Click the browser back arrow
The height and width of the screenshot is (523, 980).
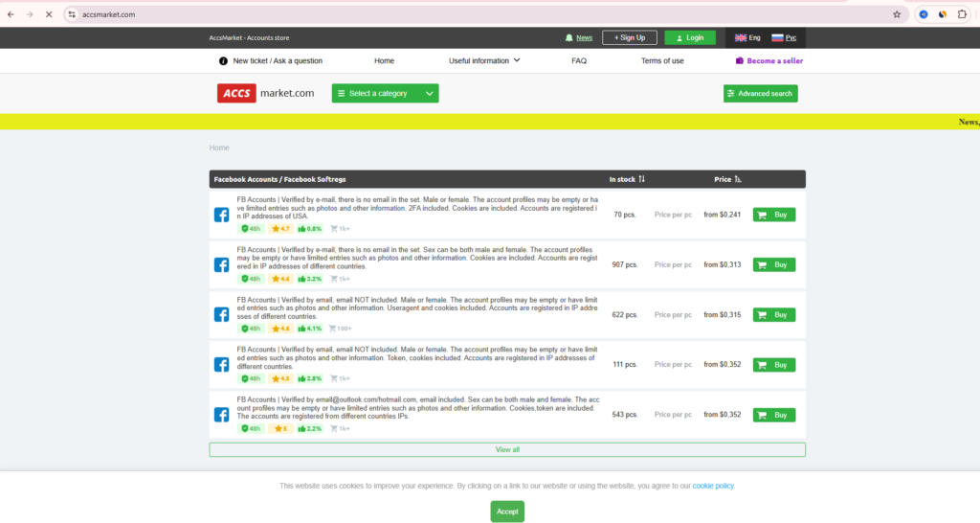click(x=11, y=14)
